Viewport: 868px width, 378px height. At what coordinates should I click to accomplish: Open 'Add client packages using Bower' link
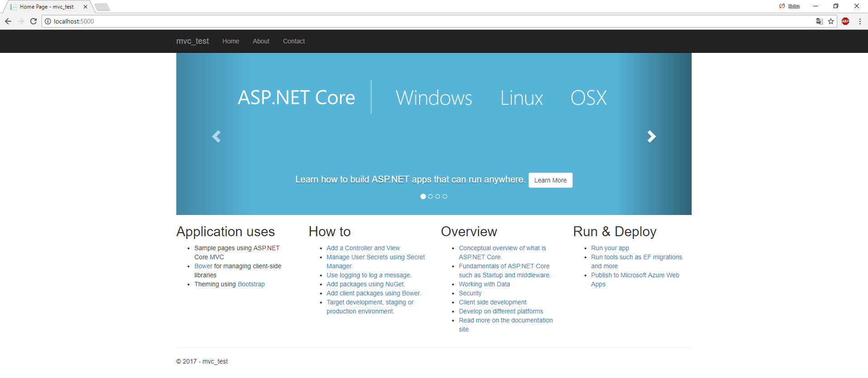tap(373, 293)
